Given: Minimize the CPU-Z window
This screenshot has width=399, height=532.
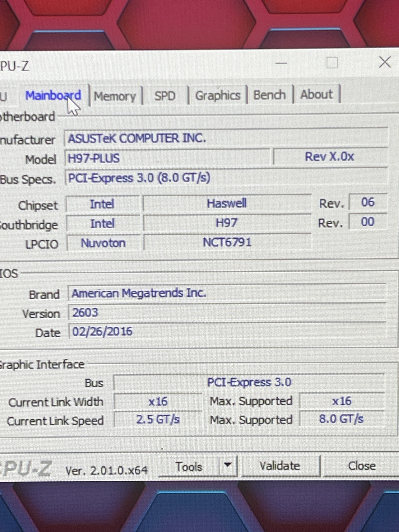Looking at the screenshot, I should coord(281,63).
